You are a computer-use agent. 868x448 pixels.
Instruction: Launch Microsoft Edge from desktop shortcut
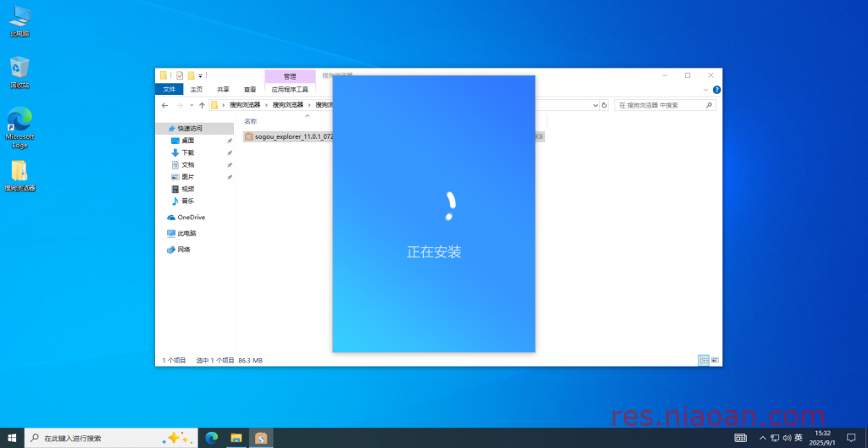pyautogui.click(x=20, y=127)
